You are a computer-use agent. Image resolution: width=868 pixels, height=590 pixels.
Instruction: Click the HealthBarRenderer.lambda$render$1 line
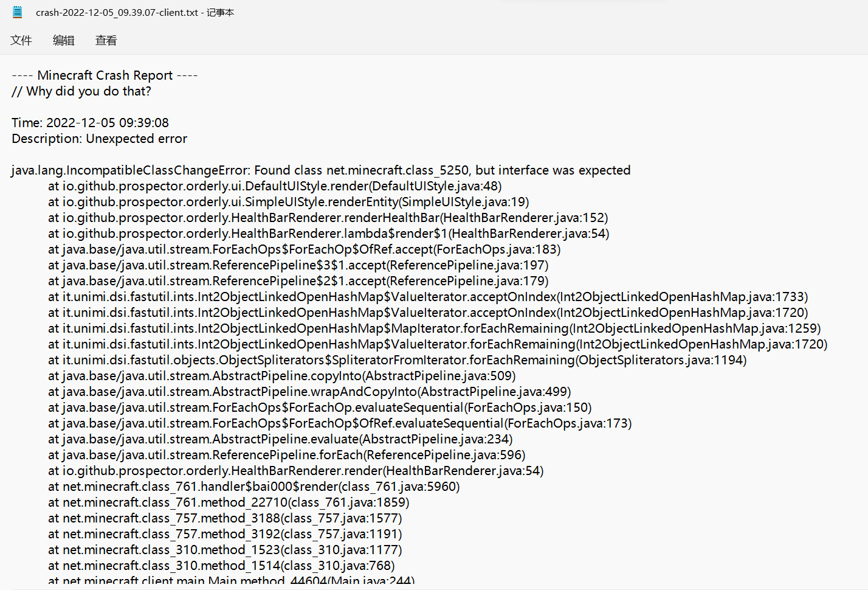[329, 234]
